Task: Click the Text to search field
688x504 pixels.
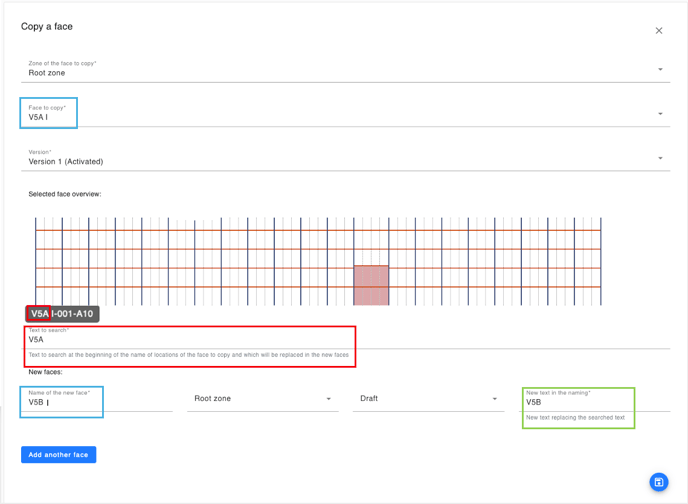Action: point(190,340)
